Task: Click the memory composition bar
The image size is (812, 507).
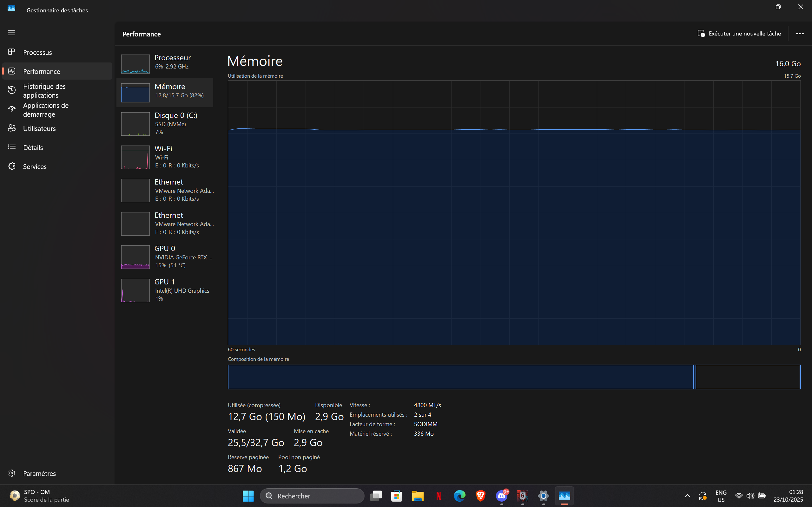Action: click(460, 377)
